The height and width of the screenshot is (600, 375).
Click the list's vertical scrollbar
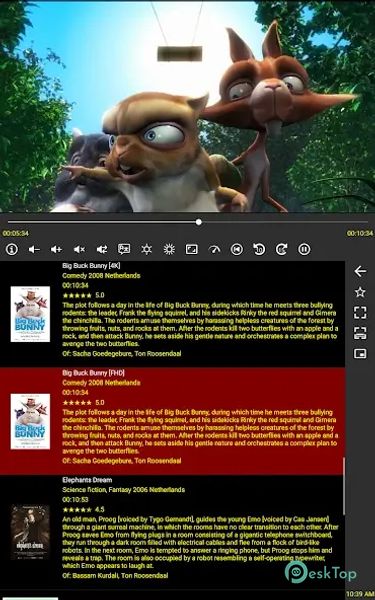344,486
